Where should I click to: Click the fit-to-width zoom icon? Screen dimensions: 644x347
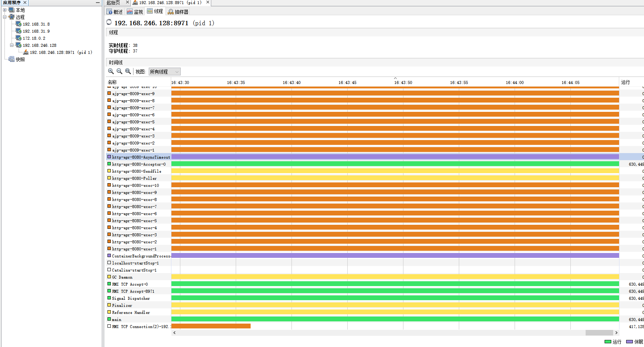coord(128,71)
